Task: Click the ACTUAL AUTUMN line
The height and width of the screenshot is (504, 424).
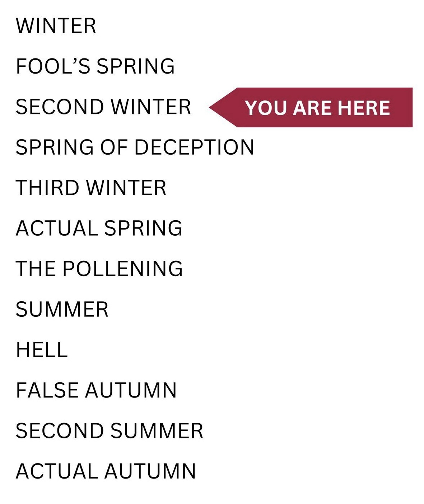Action: tap(106, 471)
